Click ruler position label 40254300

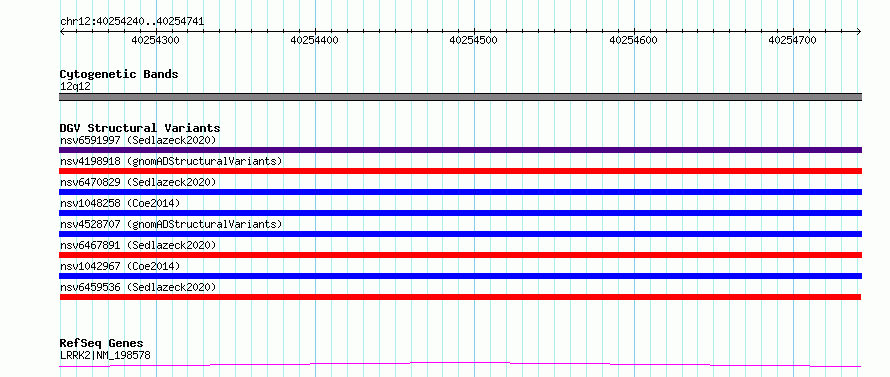[x=156, y=40]
